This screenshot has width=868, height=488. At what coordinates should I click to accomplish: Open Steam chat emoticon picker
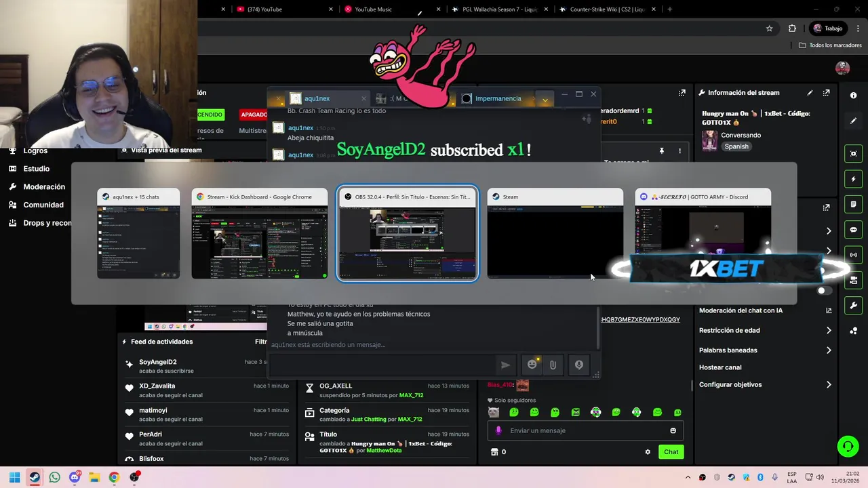pyautogui.click(x=532, y=365)
